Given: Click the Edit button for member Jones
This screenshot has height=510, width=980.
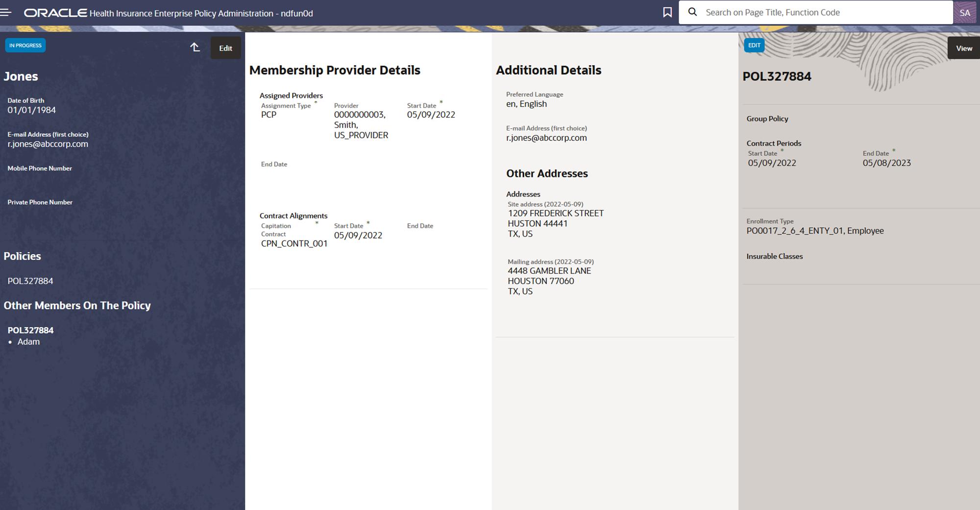Looking at the screenshot, I should coord(225,48).
